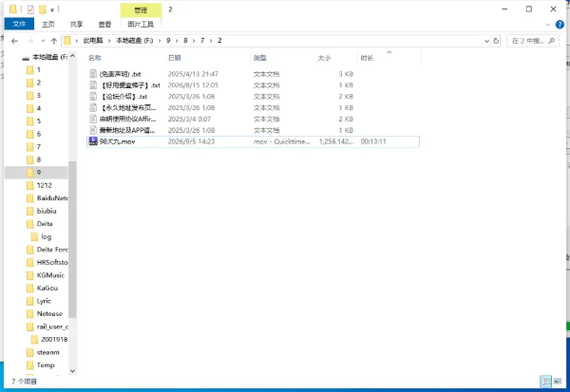Click the txt file icon dated 2025/4/13
The image size is (570, 392).
93,74
